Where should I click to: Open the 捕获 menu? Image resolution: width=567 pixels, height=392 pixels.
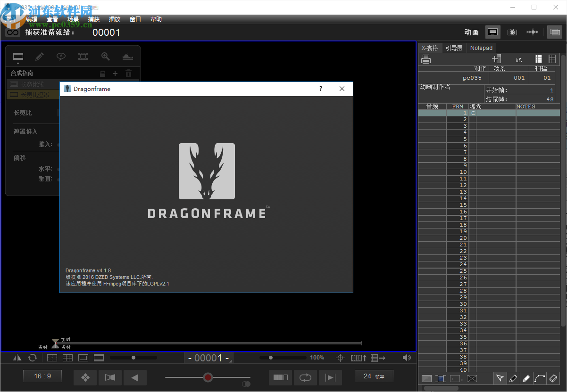93,19
